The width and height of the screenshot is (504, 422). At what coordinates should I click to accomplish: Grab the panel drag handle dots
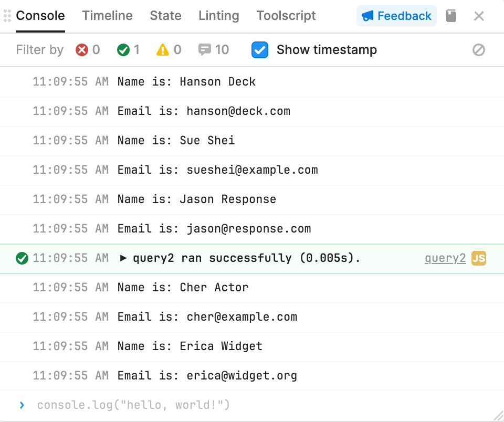point(7,16)
